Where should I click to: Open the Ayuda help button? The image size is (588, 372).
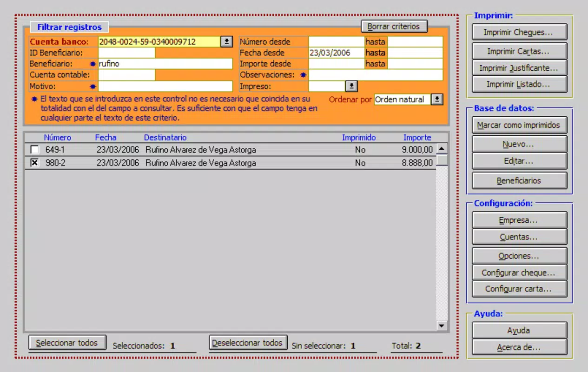click(x=519, y=330)
